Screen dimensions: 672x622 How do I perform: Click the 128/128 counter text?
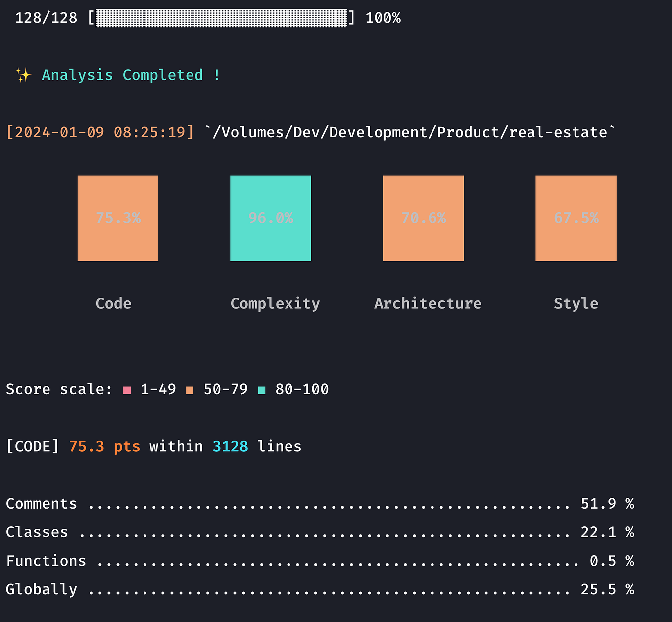click(46, 18)
